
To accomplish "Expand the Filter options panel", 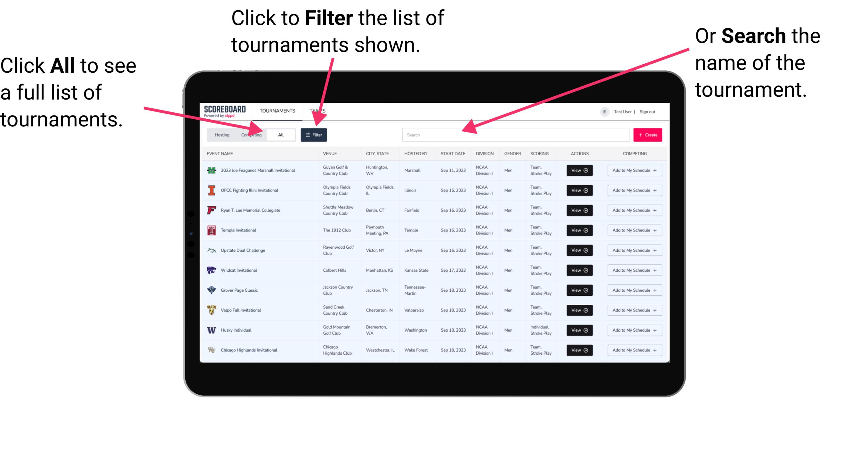I will tap(314, 134).
